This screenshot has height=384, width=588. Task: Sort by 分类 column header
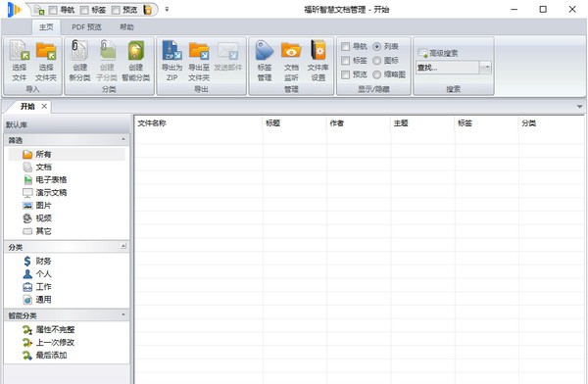pos(551,123)
